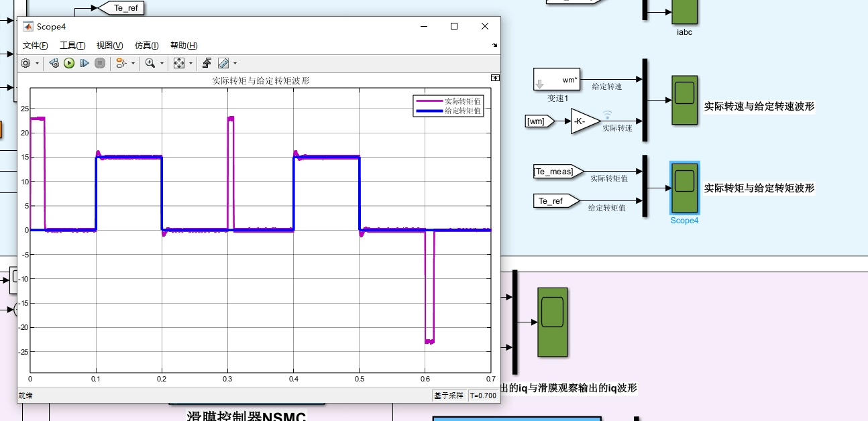Select the zoom in magnifier tool
The image size is (868, 421).
pyautogui.click(x=150, y=63)
